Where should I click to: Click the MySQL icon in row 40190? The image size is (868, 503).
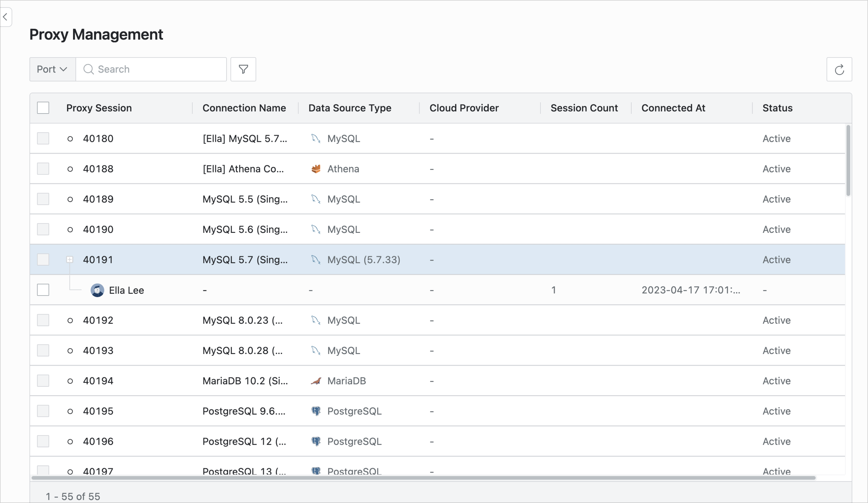click(316, 230)
